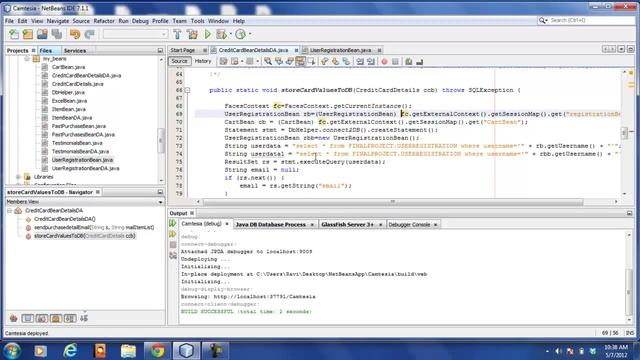This screenshot has height=360, width=640.
Task: Click the Build Project hammer icon
Action: (x=177, y=35)
